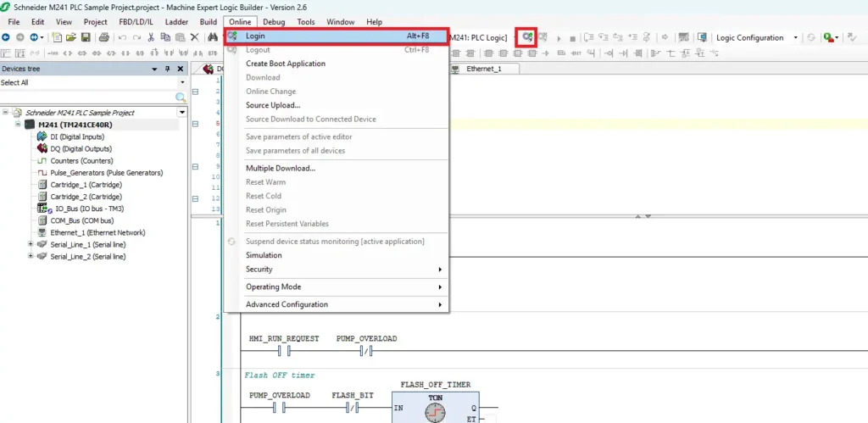Open the dropdown beside the blue navigation icon
Screen dimensions: 868x423
tap(42, 37)
